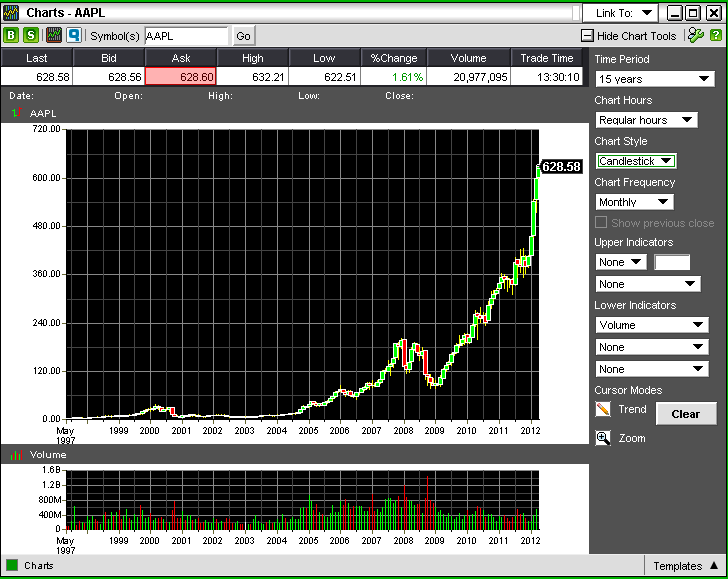Open wide Upper Indicators None dropdown
The height and width of the screenshot is (579, 728).
[x=648, y=284]
